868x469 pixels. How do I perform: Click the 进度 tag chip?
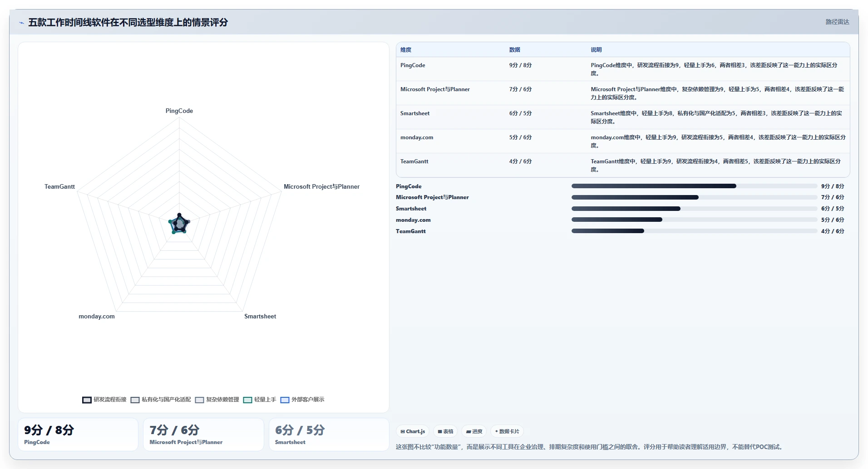474,431
